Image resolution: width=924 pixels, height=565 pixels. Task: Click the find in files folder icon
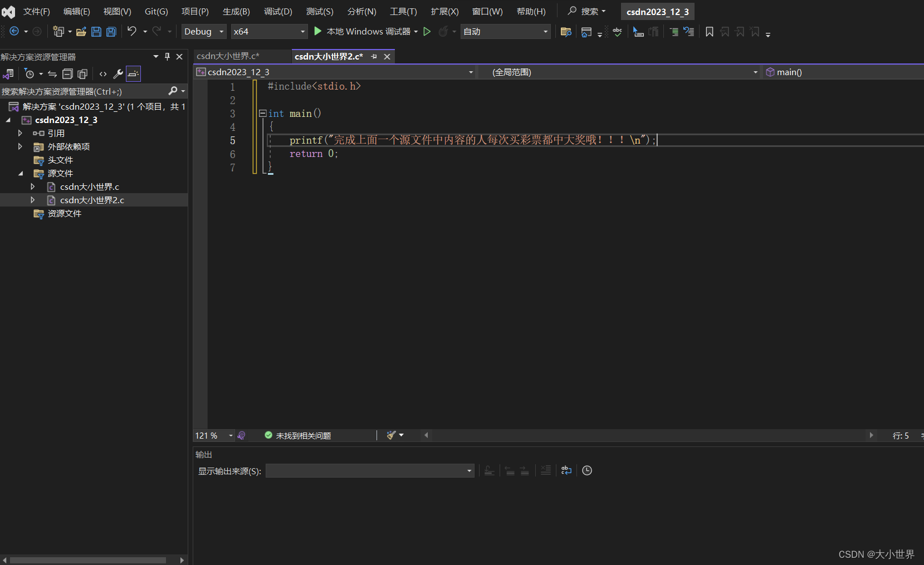click(x=566, y=32)
